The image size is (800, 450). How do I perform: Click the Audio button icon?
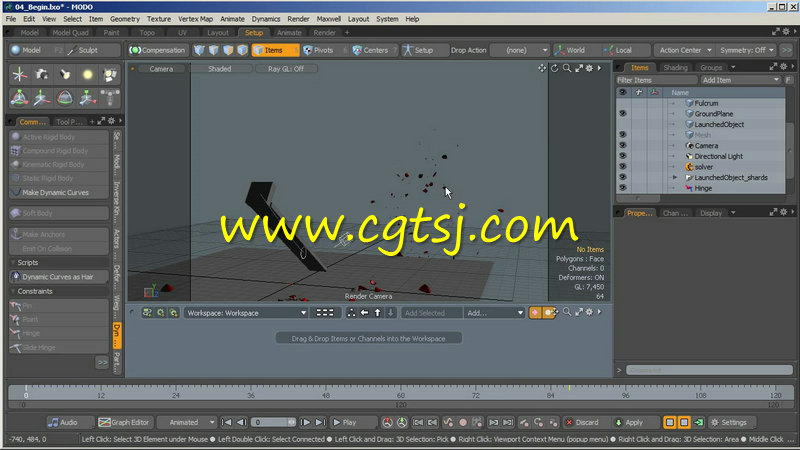pos(53,422)
